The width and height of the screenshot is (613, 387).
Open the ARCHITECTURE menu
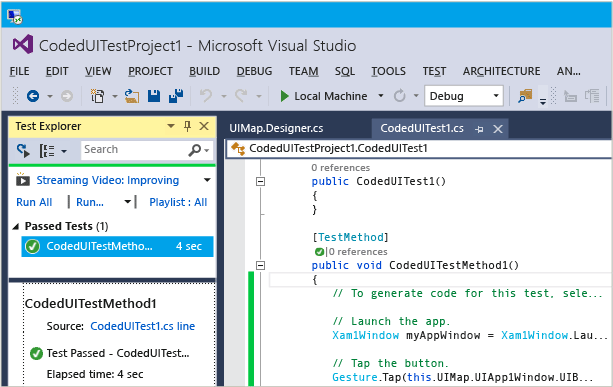pyautogui.click(x=502, y=71)
